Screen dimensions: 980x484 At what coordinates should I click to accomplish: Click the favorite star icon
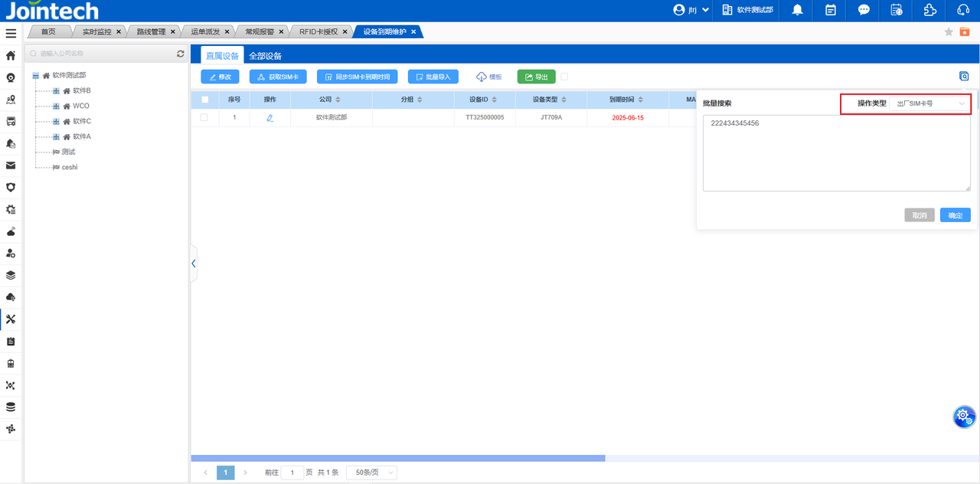pos(949,32)
